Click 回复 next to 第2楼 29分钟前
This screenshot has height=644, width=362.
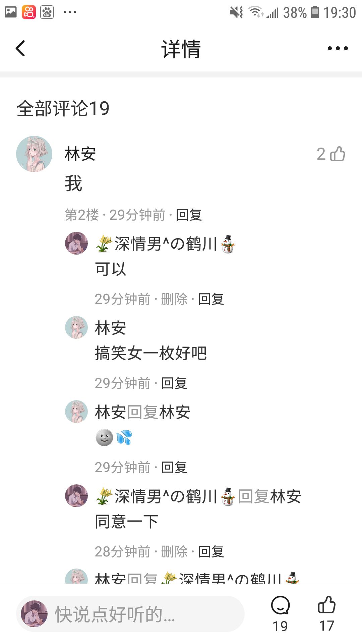(x=189, y=215)
